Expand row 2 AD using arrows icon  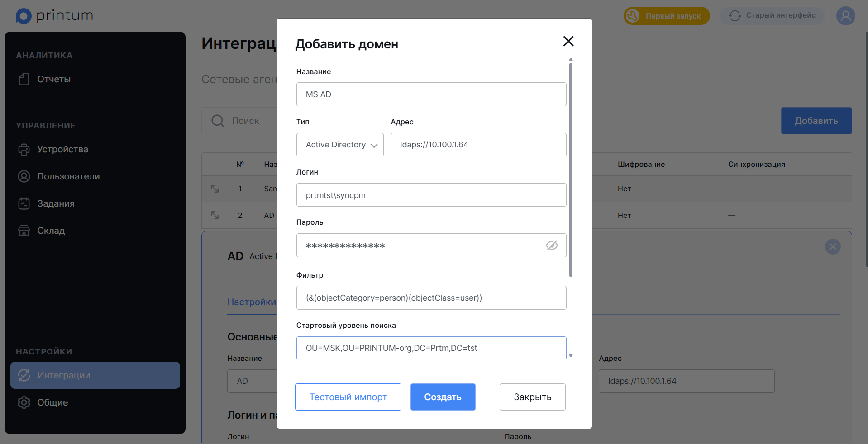click(x=215, y=215)
